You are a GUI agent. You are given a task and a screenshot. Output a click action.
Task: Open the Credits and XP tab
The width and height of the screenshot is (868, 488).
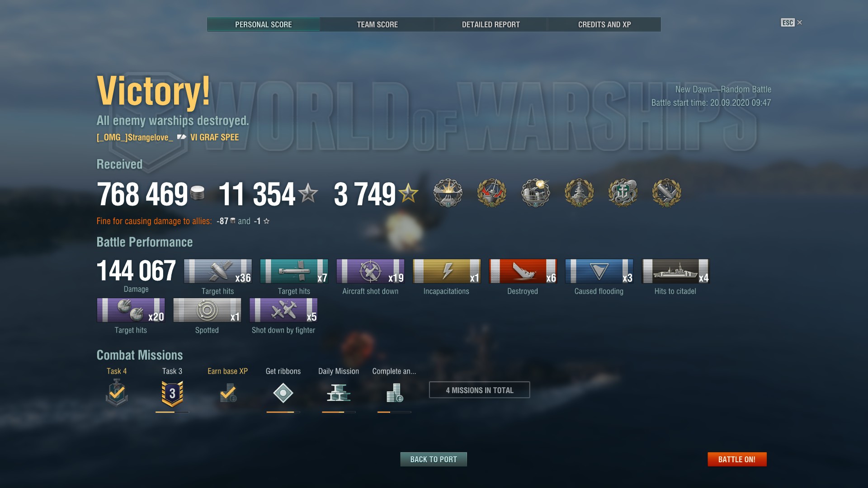604,24
